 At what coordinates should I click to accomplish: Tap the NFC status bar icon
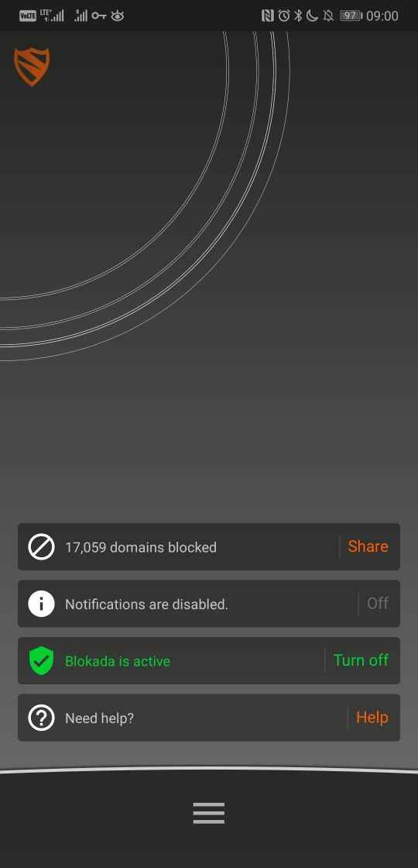coord(268,16)
